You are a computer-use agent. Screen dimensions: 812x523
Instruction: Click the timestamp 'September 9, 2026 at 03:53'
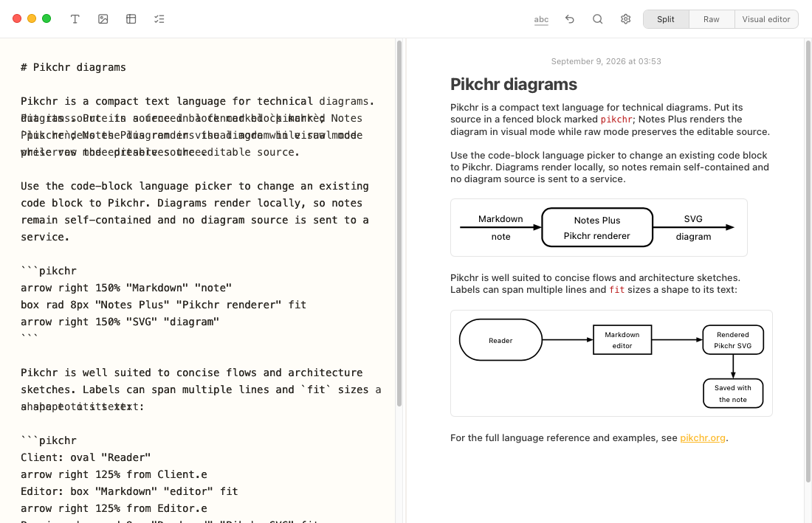[606, 61]
